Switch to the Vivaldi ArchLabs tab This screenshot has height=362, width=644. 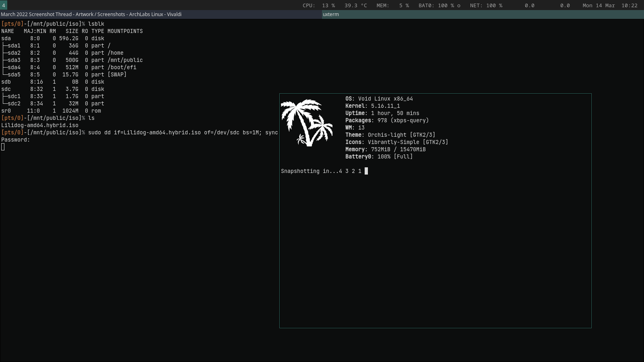coord(161,14)
